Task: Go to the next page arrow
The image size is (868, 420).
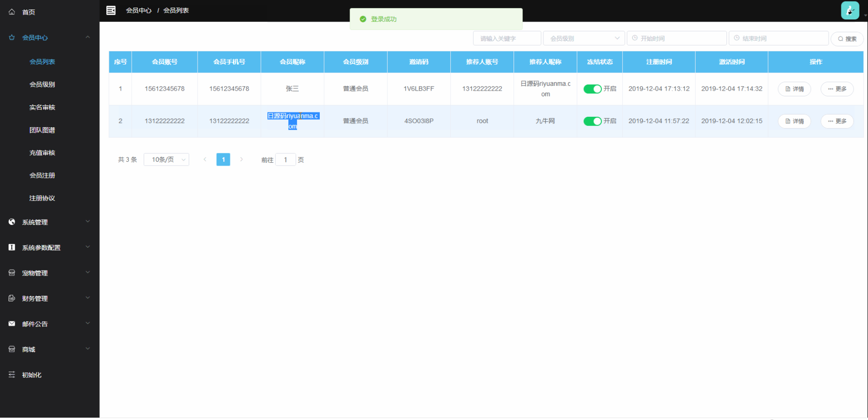Action: click(241, 159)
